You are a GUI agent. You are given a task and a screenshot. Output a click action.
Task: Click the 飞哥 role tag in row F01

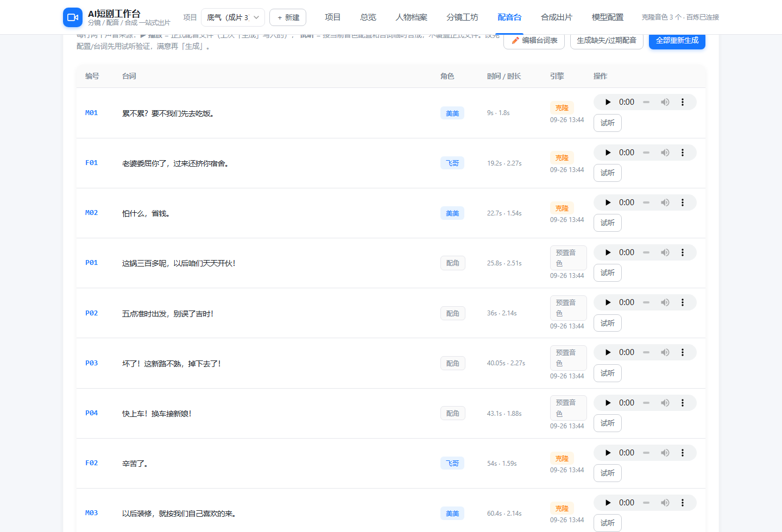(x=452, y=163)
